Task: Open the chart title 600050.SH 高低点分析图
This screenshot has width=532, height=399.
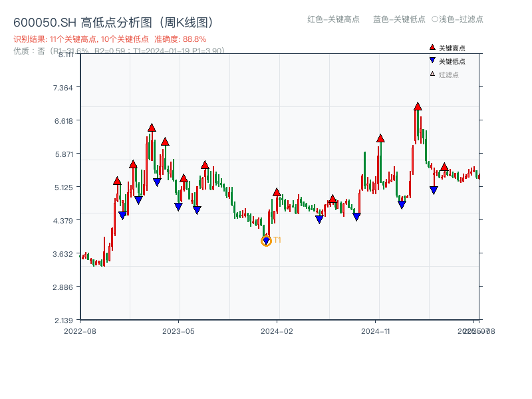Action: (x=114, y=21)
